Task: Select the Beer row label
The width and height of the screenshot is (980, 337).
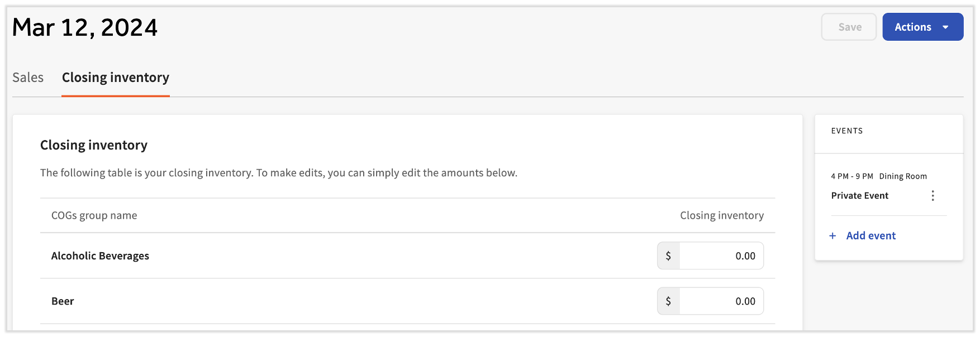Action: [x=63, y=301]
